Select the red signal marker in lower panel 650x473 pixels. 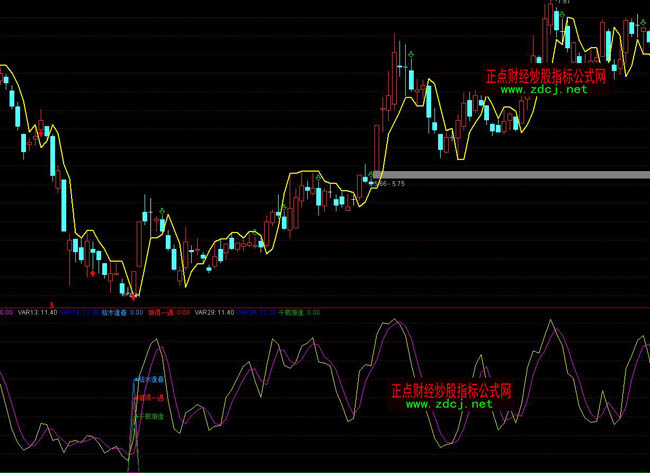pos(150,397)
